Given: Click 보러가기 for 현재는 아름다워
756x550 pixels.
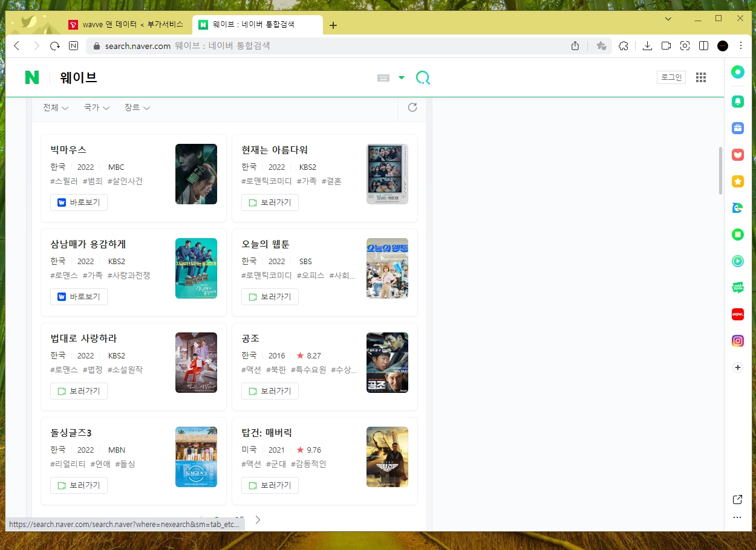Looking at the screenshot, I should coord(270,202).
